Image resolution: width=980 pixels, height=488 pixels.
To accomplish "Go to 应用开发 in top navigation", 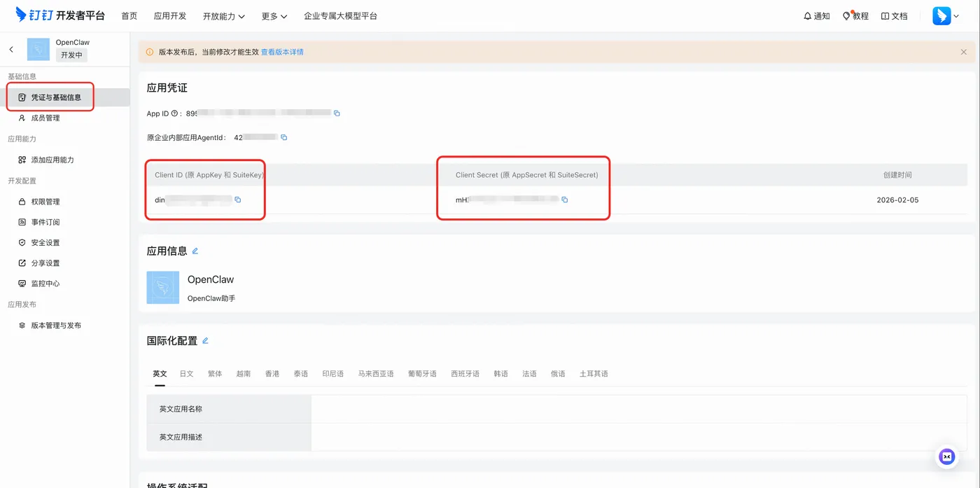I will pyautogui.click(x=170, y=16).
